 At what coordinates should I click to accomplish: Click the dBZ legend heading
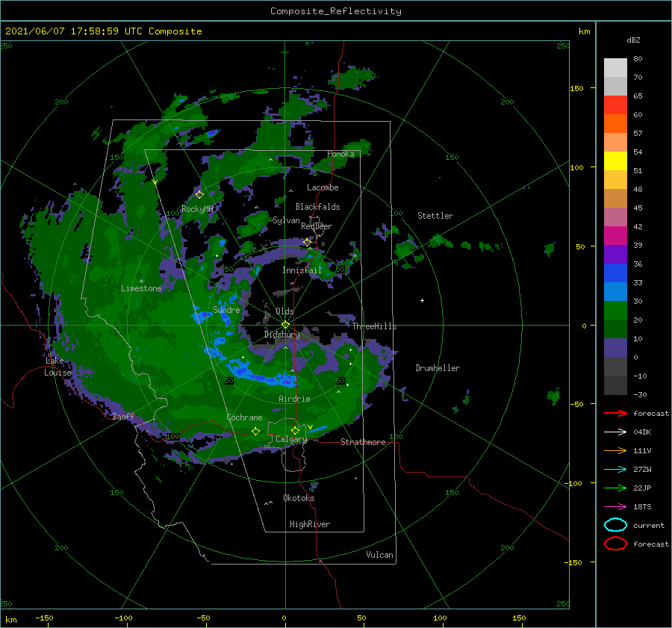[x=633, y=40]
